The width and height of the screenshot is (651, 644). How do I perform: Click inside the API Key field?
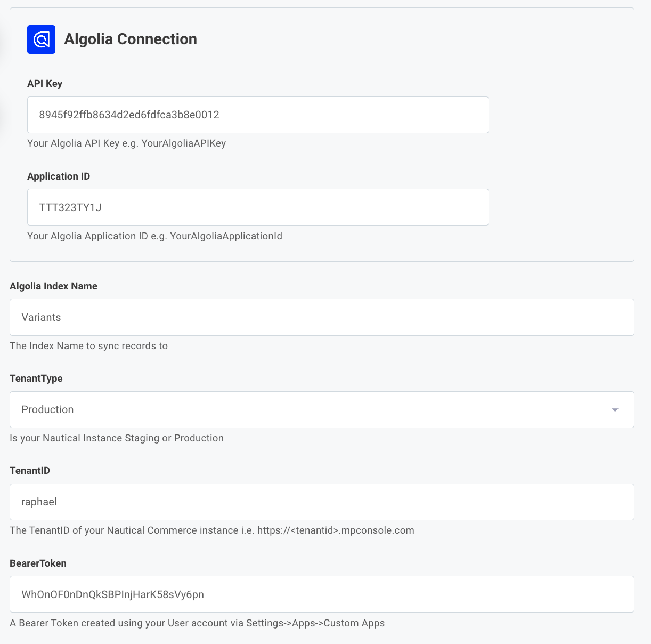tap(258, 115)
